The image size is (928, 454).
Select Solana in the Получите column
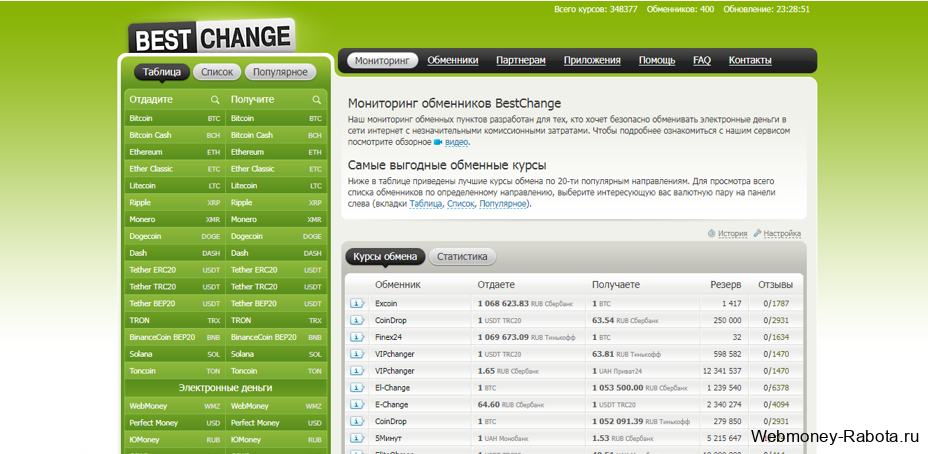click(x=276, y=354)
